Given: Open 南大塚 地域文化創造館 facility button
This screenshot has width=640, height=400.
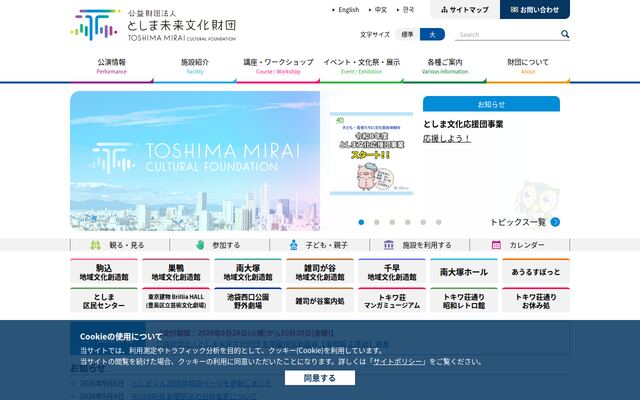Looking at the screenshot, I should click(248, 271).
